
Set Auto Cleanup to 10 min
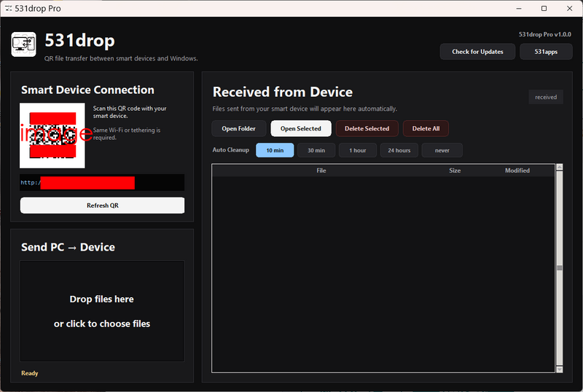[x=275, y=150]
